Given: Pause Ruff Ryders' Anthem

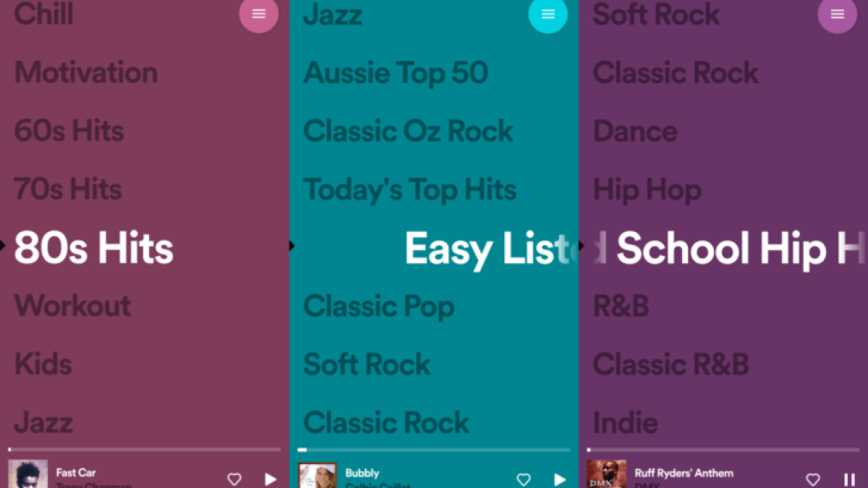Looking at the screenshot, I should click(849, 479).
